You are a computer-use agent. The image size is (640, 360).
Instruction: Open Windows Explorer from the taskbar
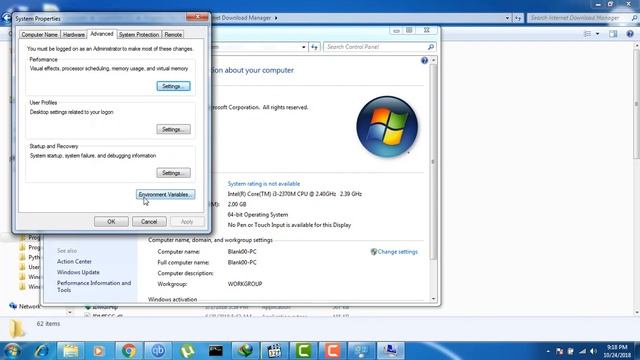(x=71, y=351)
